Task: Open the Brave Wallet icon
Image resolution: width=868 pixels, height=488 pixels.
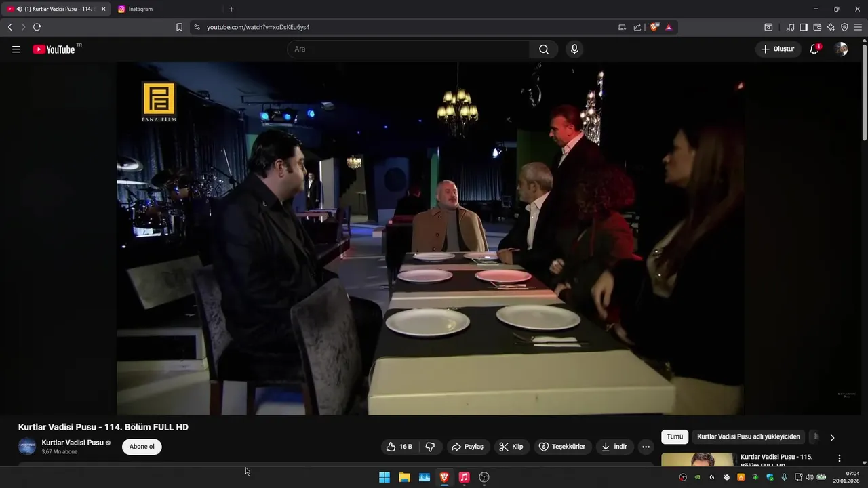Action: [817, 27]
